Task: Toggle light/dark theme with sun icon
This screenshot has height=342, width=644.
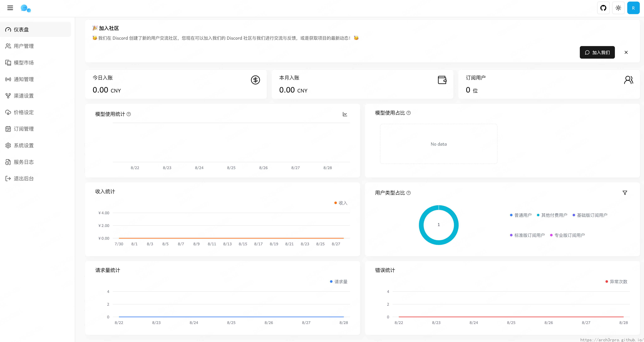Action: coord(618,8)
